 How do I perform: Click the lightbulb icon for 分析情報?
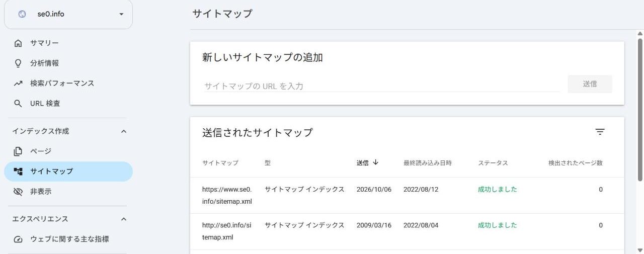18,63
